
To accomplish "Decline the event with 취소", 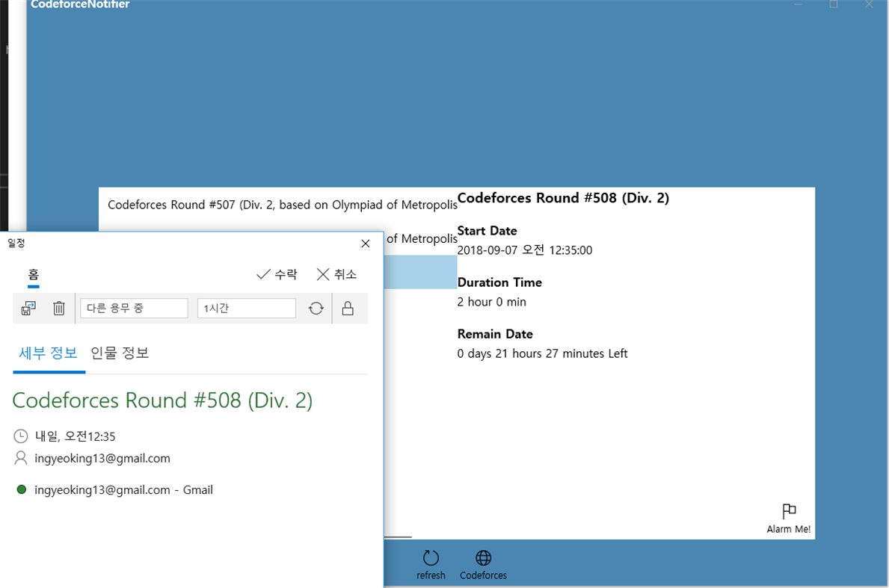I will point(336,274).
